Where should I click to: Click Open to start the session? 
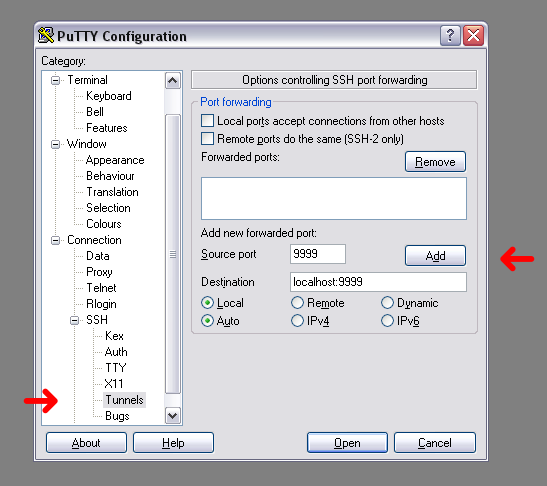pyautogui.click(x=347, y=443)
